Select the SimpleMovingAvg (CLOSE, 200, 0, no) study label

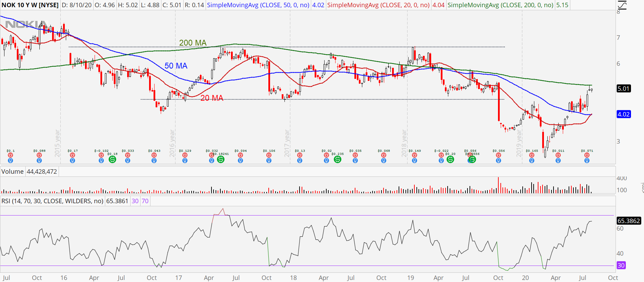(500, 5)
